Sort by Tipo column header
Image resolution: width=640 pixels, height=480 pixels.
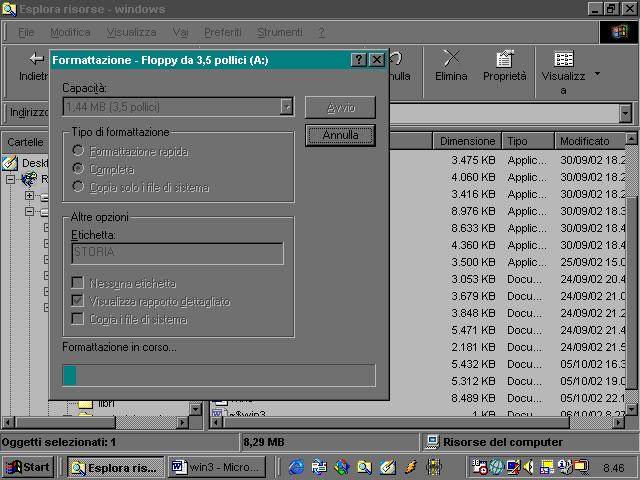pos(528,141)
